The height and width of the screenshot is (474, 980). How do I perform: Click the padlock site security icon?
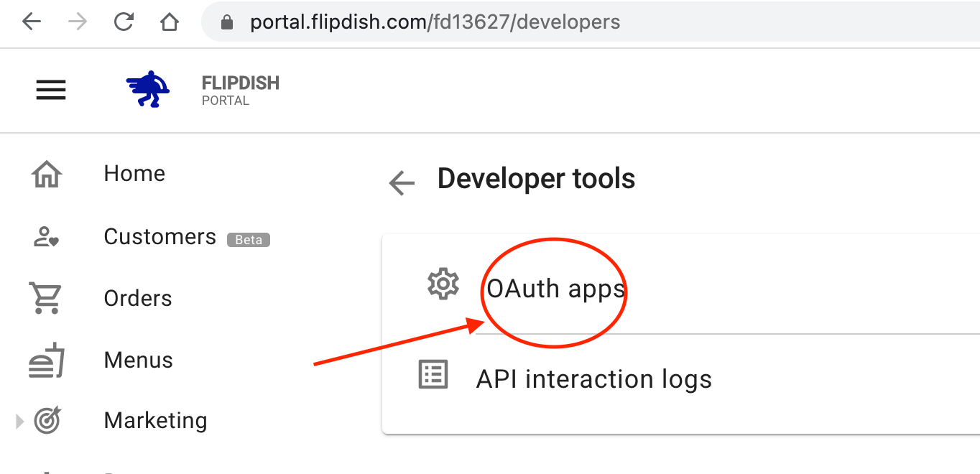click(x=228, y=23)
